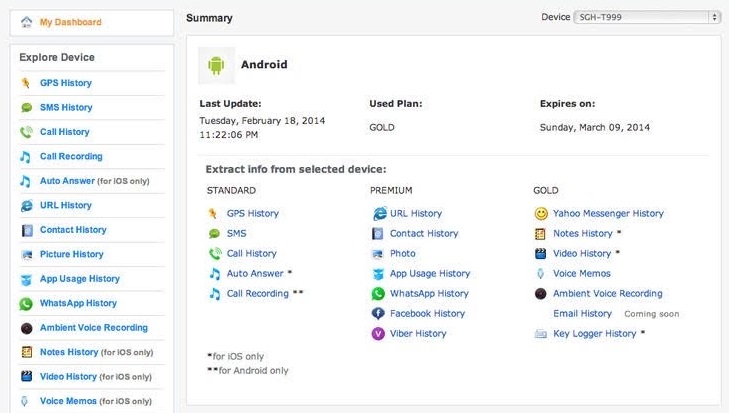Click the Facebook icon in the Premium list
The width and height of the screenshot is (729, 413).
coord(378,314)
